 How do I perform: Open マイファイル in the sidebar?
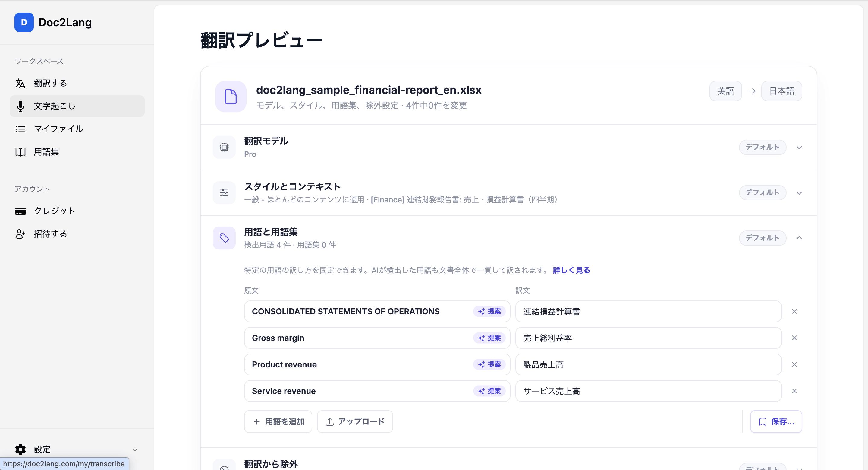77,129
